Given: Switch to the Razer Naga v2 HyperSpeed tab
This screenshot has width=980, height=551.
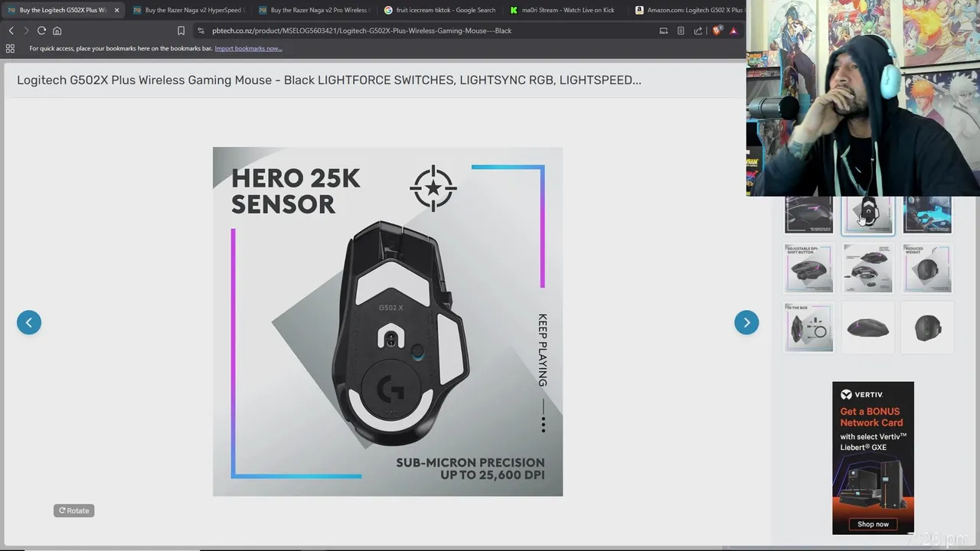Looking at the screenshot, I should click(188, 10).
